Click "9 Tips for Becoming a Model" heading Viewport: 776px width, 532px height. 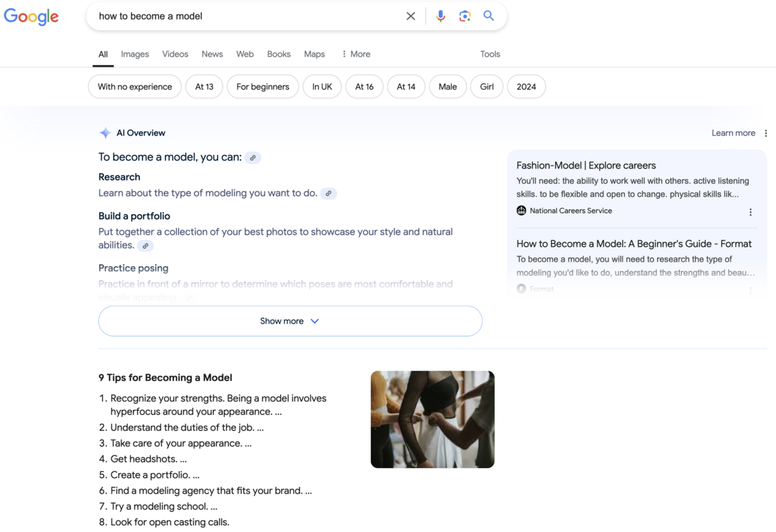[x=166, y=378]
